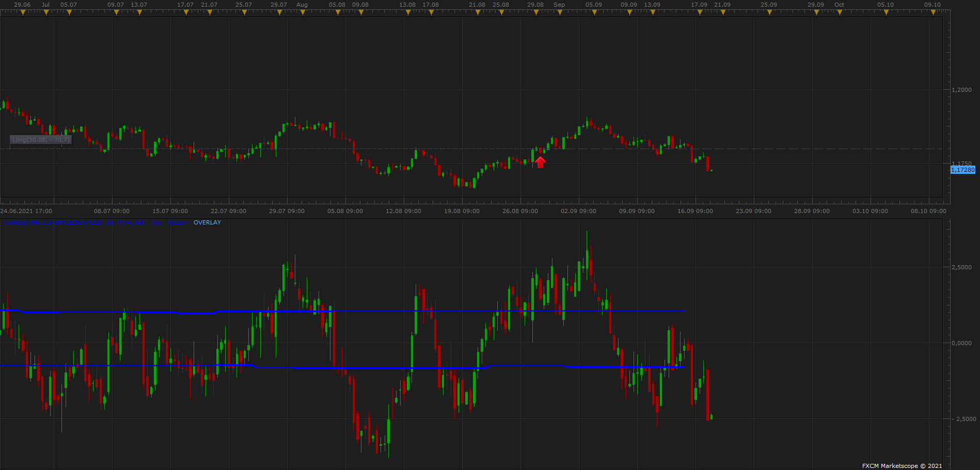Select the orange marker under 09.07
The height and width of the screenshot is (470, 980).
(x=116, y=13)
